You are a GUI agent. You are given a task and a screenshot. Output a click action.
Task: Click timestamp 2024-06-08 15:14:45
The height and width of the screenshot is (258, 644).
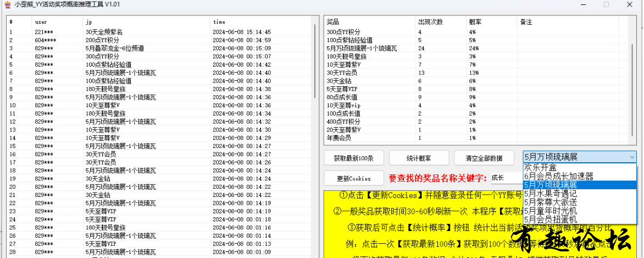click(242, 32)
